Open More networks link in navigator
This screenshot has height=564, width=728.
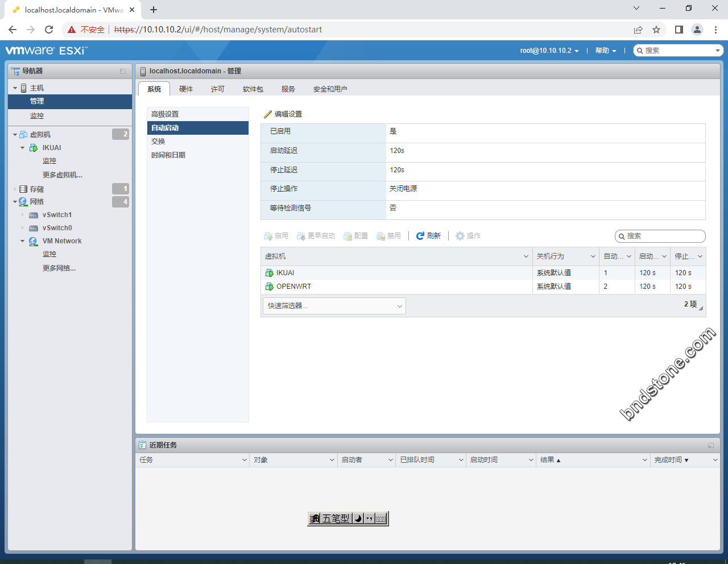(59, 268)
